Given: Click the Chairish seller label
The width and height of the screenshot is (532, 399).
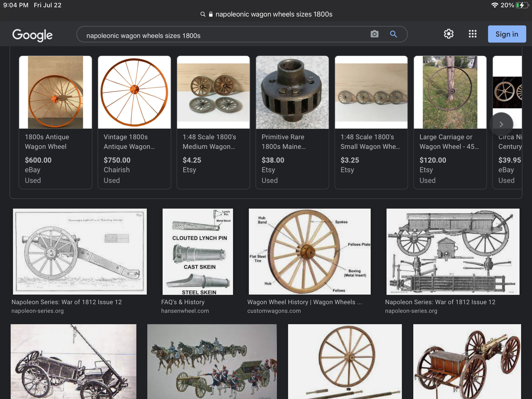Looking at the screenshot, I should pos(117,170).
